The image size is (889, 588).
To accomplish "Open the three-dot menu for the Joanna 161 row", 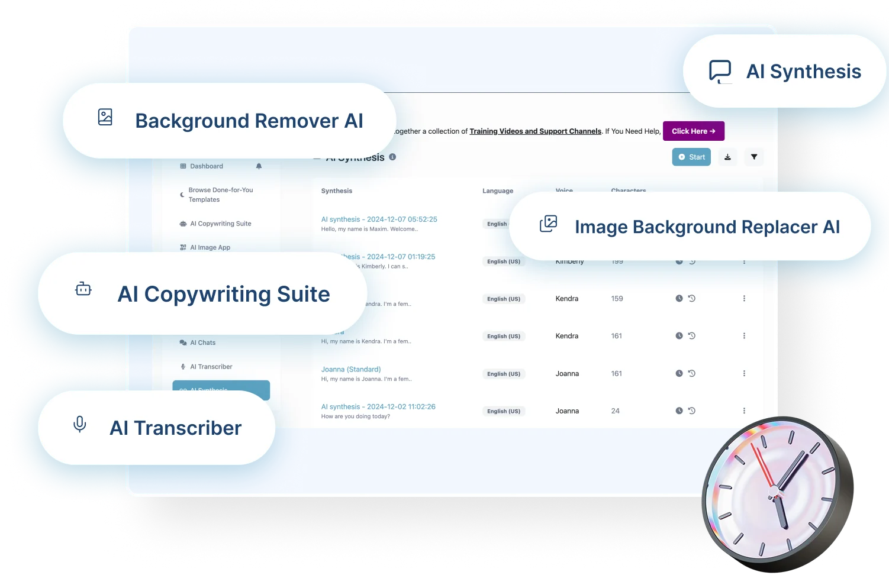I will point(744,374).
